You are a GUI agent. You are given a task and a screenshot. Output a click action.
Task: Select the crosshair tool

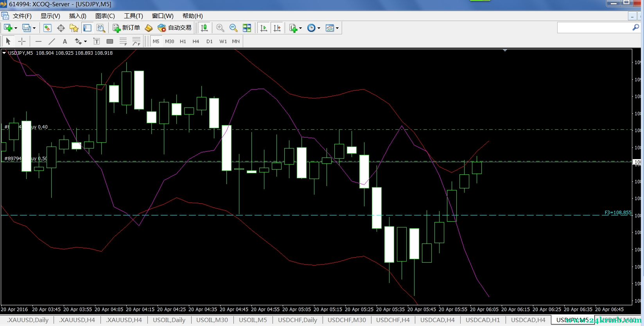click(22, 41)
